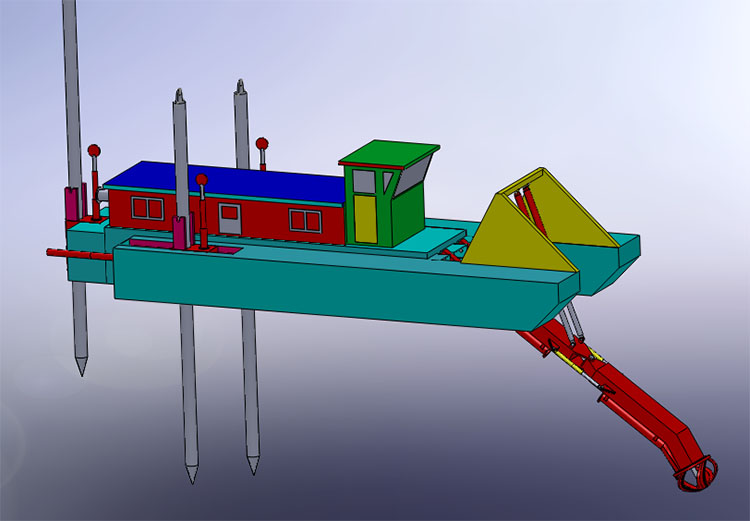Select the magenta spud carriage at the stern

tap(72, 207)
